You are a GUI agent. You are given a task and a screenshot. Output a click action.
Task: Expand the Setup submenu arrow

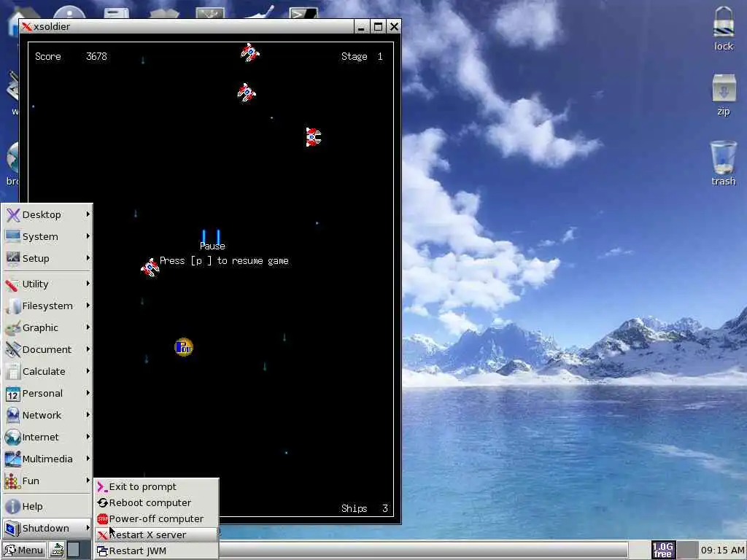(88, 258)
